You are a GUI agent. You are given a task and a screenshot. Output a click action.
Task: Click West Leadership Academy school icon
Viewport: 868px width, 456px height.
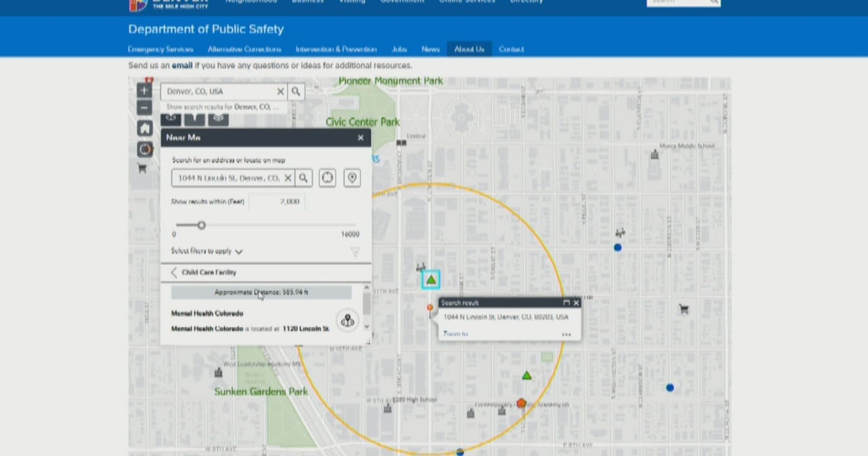pyautogui.click(x=218, y=372)
